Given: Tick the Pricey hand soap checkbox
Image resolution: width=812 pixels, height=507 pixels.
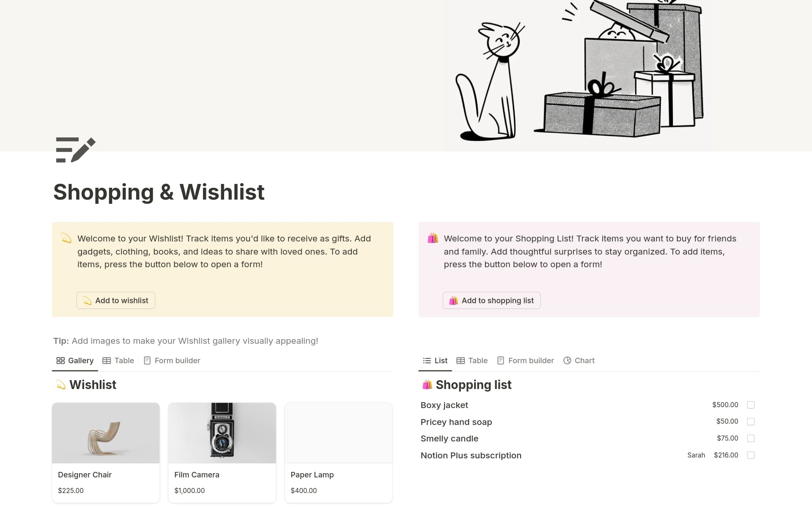Looking at the screenshot, I should click(x=751, y=422).
